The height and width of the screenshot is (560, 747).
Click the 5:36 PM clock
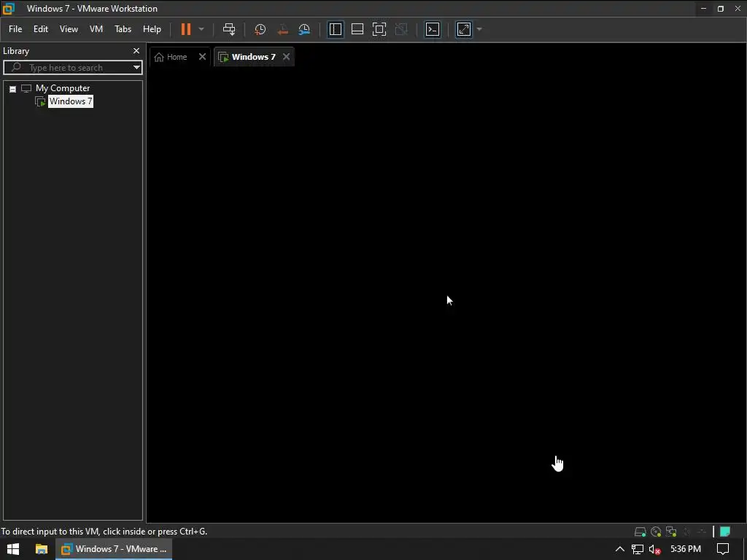tap(686, 549)
